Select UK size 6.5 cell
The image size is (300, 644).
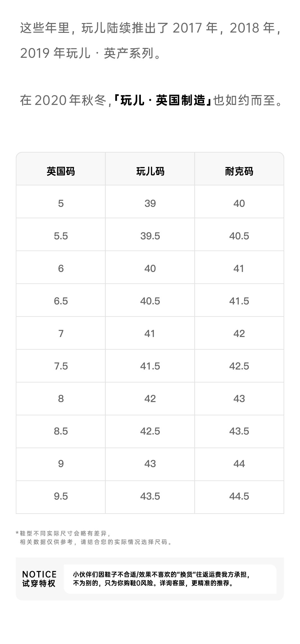pos(61,301)
